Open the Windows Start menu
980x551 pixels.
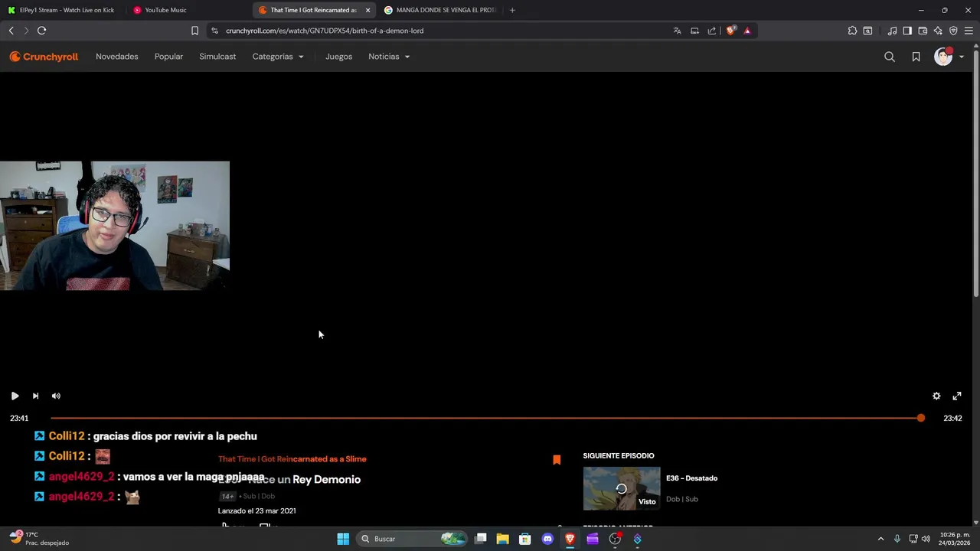pyautogui.click(x=343, y=539)
